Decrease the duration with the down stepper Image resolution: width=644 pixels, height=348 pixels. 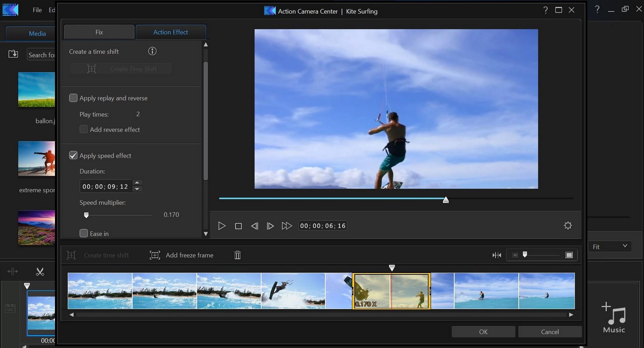[x=137, y=189]
